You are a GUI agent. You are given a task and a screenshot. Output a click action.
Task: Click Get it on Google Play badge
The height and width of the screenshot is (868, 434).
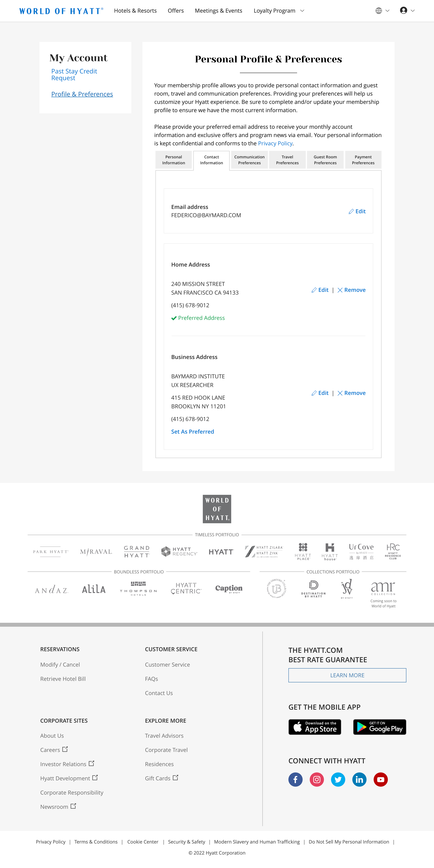coord(380,727)
